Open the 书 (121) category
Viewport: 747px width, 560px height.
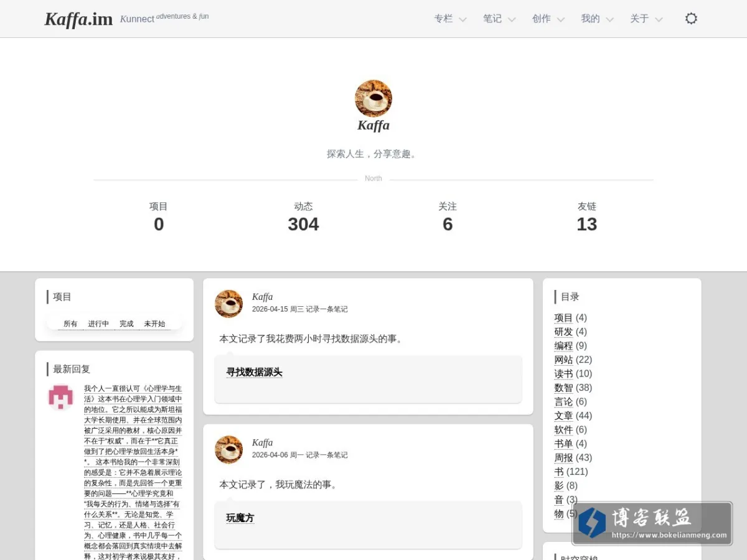coord(559,472)
